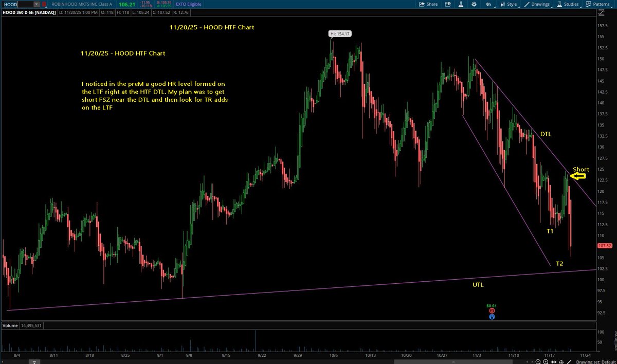This screenshot has height=364, width=617.
Task: Open the Drawings tools menu
Action: 538,4
